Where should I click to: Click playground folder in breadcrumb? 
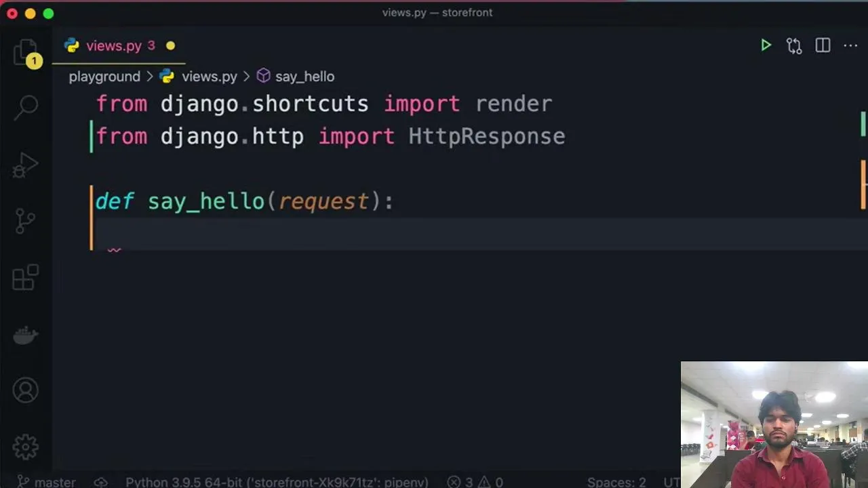click(104, 77)
